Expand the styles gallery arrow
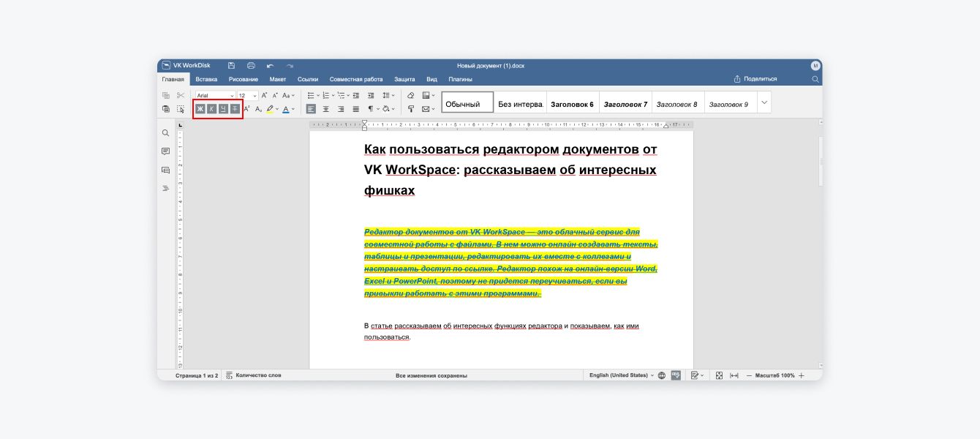Image resolution: width=980 pixels, height=439 pixels. 764,102
